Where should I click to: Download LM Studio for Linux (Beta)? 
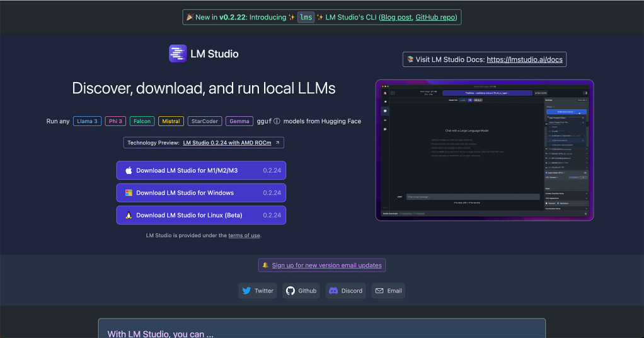click(x=201, y=215)
